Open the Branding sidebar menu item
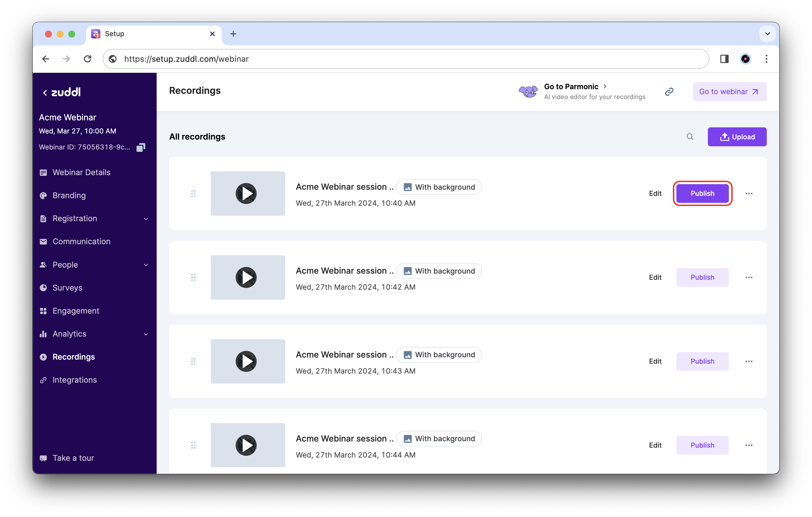Screen dimensions: 812x517 69,196
